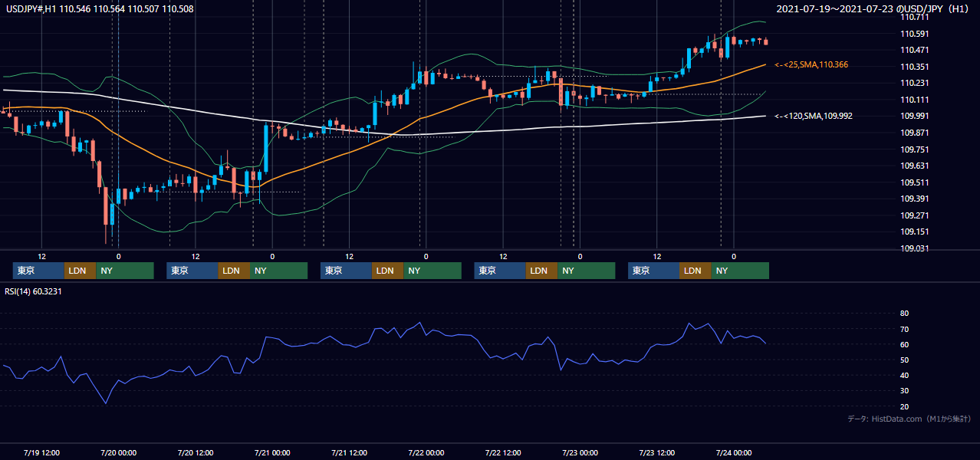Click RSI scale value 40
Viewport: 980px width, 460px height.
(904, 375)
